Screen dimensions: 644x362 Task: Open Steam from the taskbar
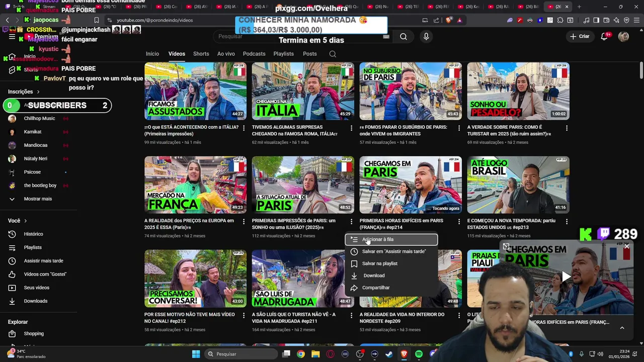(x=389, y=354)
